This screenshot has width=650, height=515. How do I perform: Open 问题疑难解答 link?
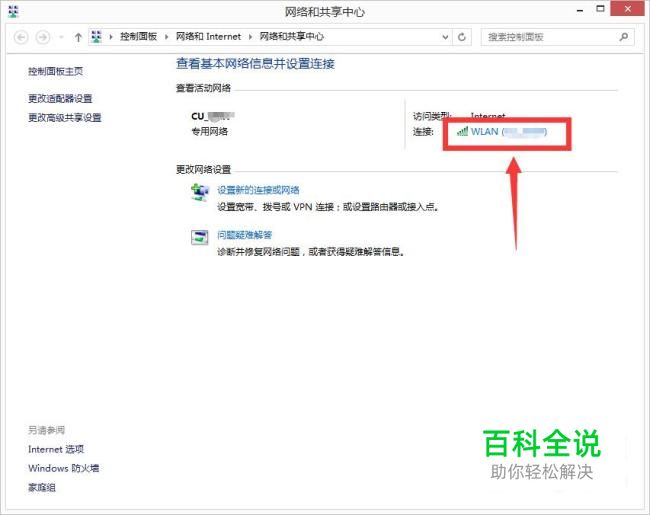click(x=245, y=235)
